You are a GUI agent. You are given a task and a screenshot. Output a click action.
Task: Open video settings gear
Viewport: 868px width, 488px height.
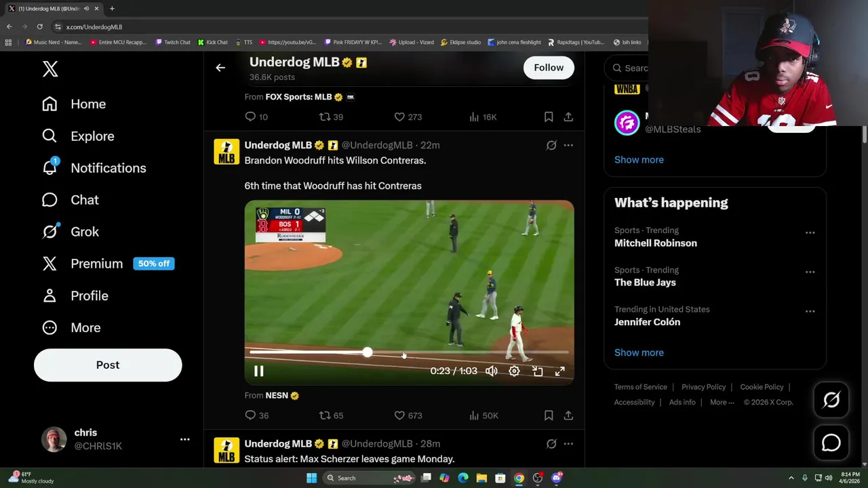[x=514, y=371]
